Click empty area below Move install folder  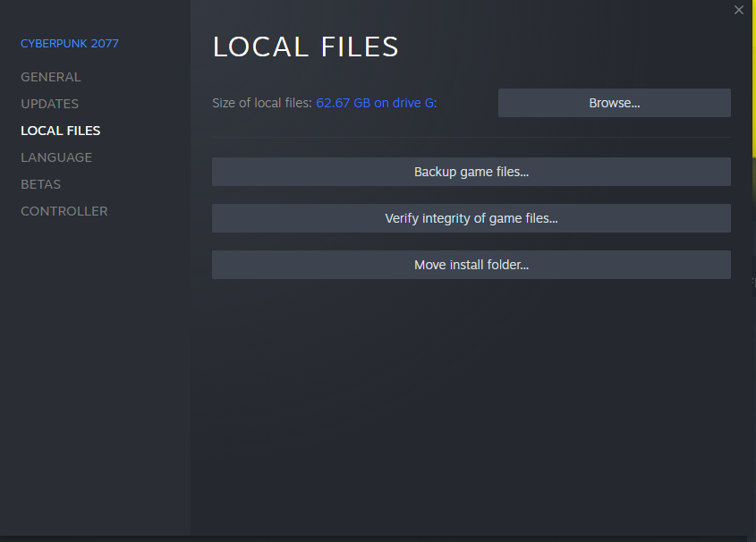[471, 402]
